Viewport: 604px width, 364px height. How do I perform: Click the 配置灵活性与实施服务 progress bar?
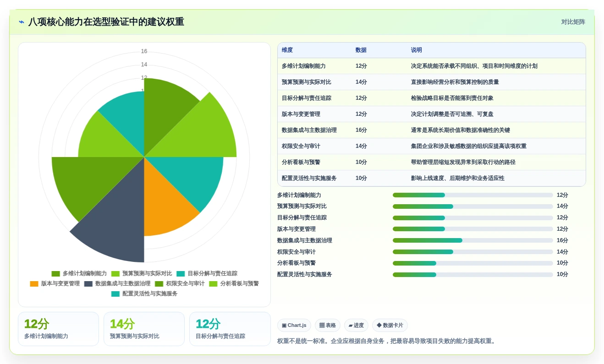[473, 275]
